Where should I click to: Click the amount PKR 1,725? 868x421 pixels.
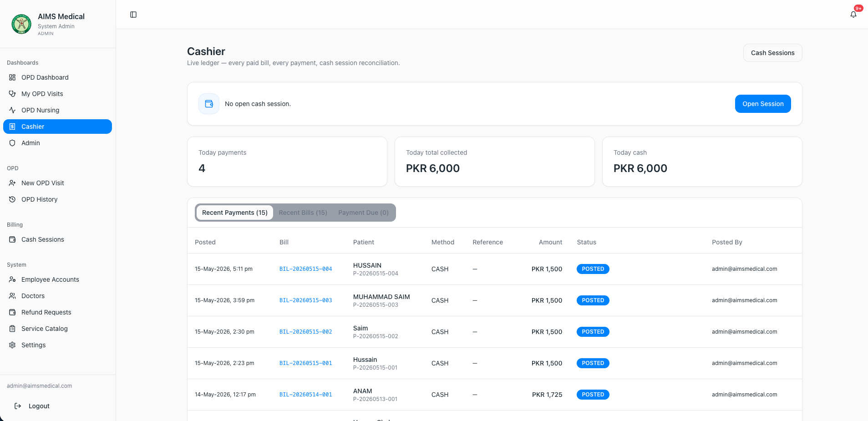click(x=547, y=395)
